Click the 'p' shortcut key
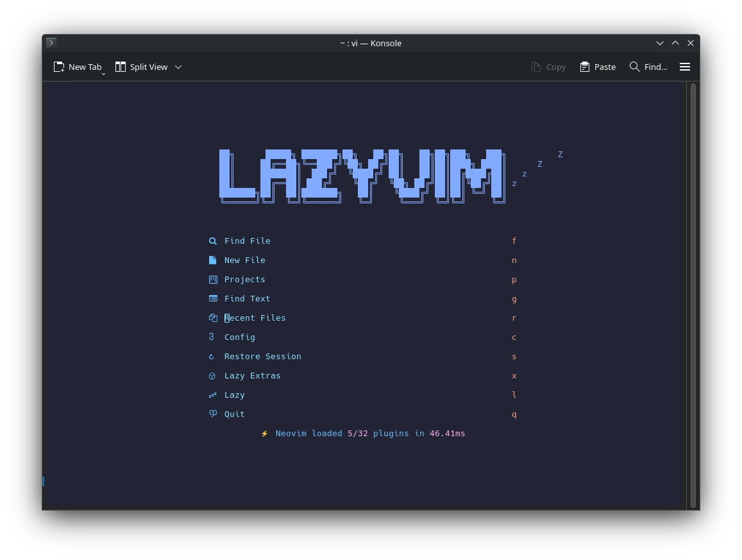 click(x=514, y=280)
